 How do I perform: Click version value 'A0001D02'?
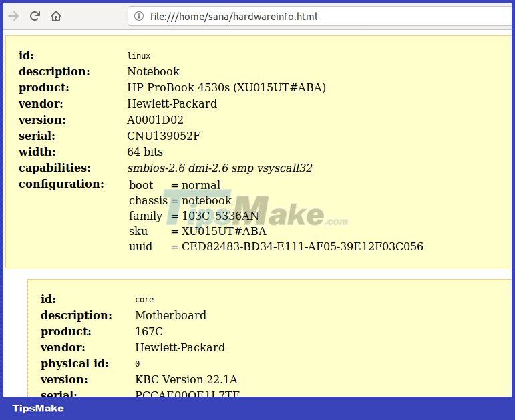pyautogui.click(x=155, y=120)
